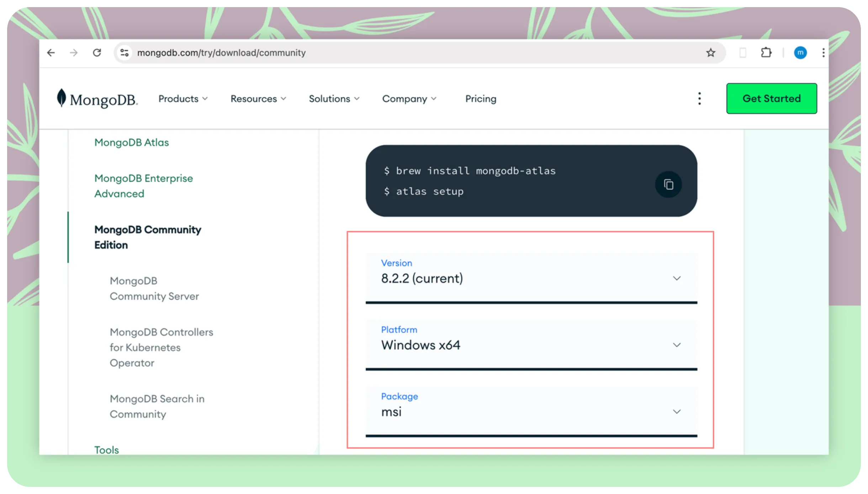868x494 pixels.
Task: Click the browser forward arrow
Action: pos(74,53)
